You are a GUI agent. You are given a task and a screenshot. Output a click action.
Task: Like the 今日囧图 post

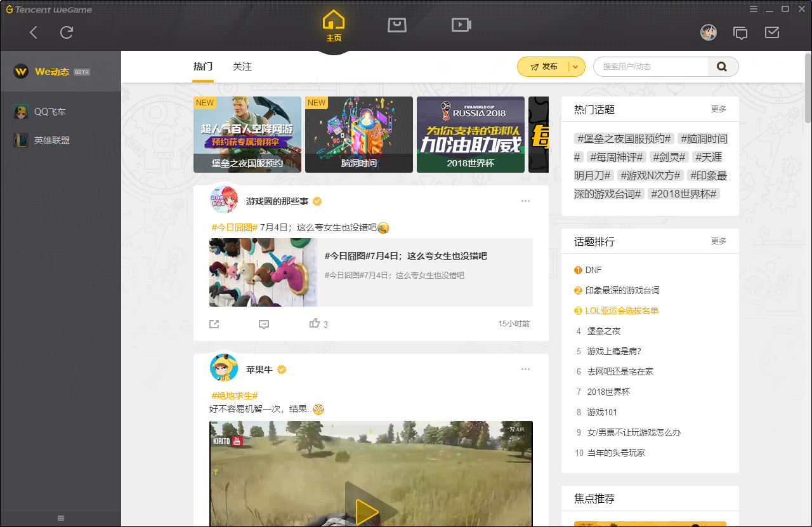click(x=315, y=323)
